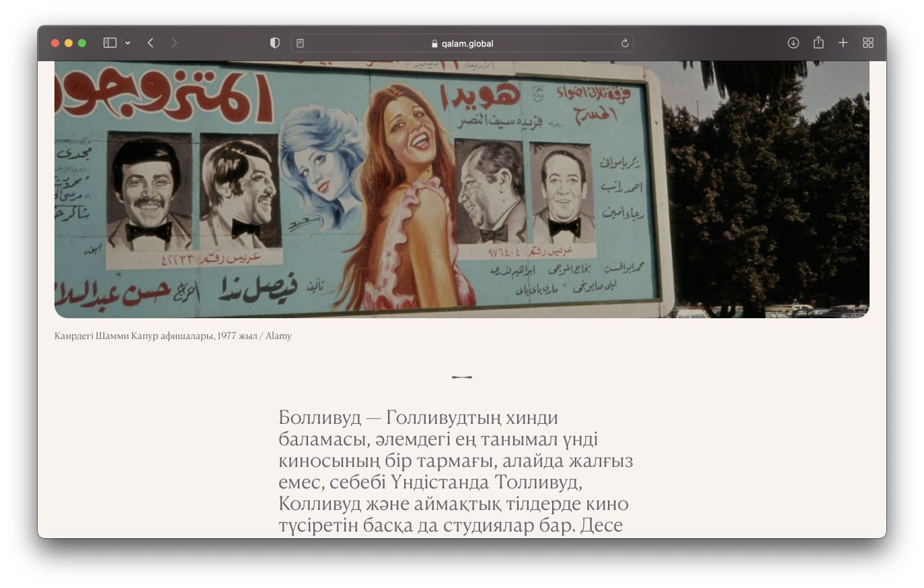Click the padlock icon beside qalam.global
Image resolution: width=924 pixels, height=588 pixels.
[434, 44]
